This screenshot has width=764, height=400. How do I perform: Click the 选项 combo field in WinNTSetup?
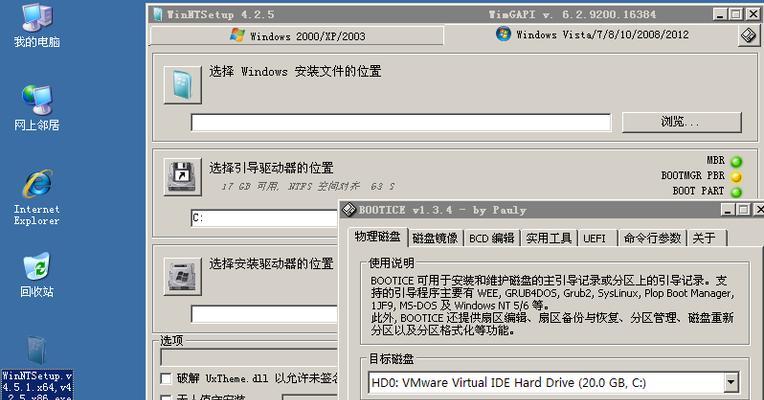[249, 357]
